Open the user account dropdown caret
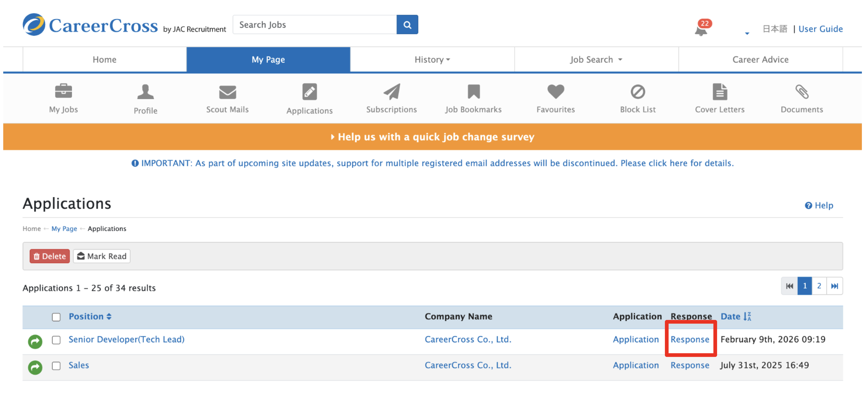868x397 pixels. point(747,33)
